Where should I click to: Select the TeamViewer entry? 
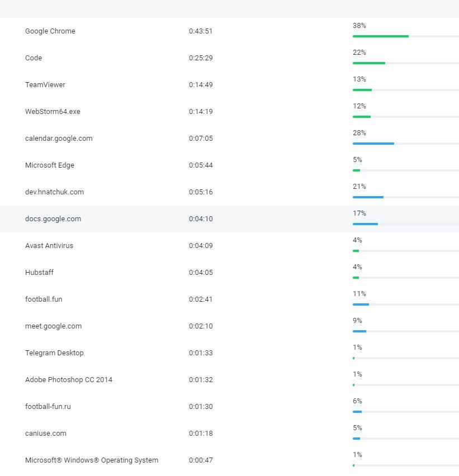pos(45,85)
